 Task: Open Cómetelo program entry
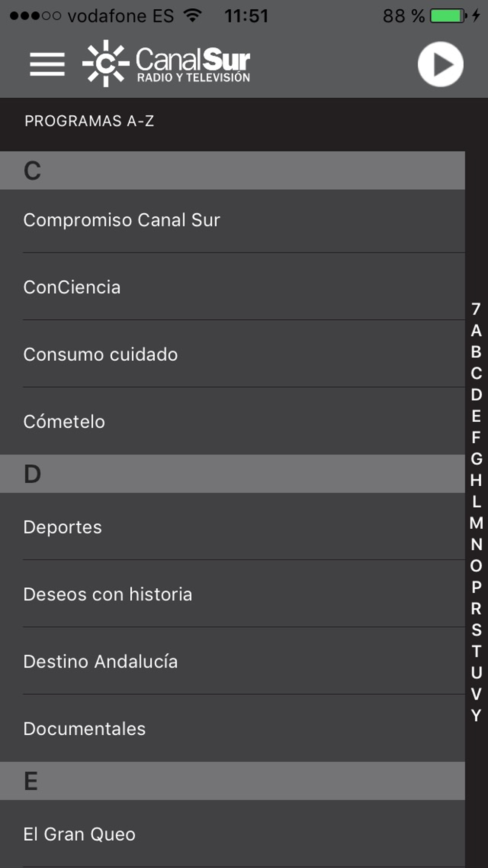(x=232, y=421)
